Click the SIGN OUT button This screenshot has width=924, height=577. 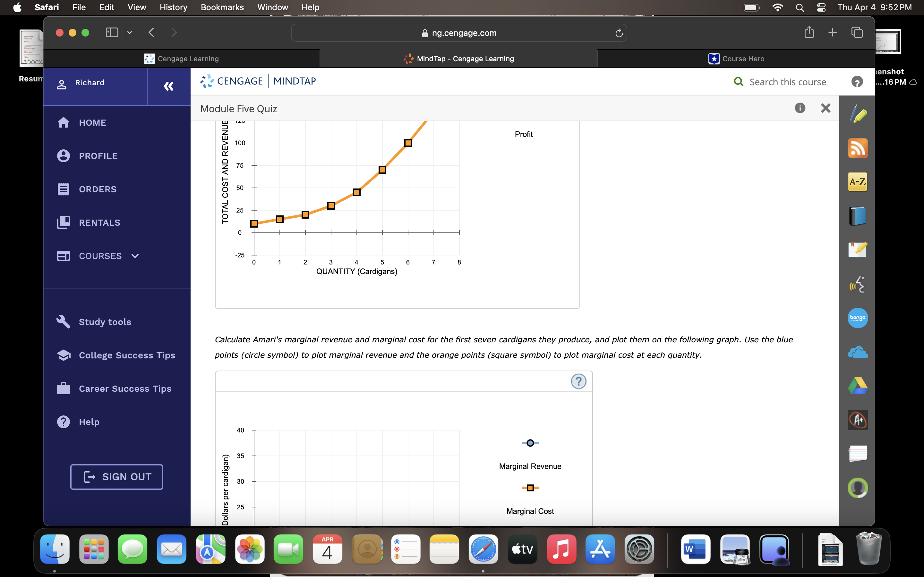[116, 476]
